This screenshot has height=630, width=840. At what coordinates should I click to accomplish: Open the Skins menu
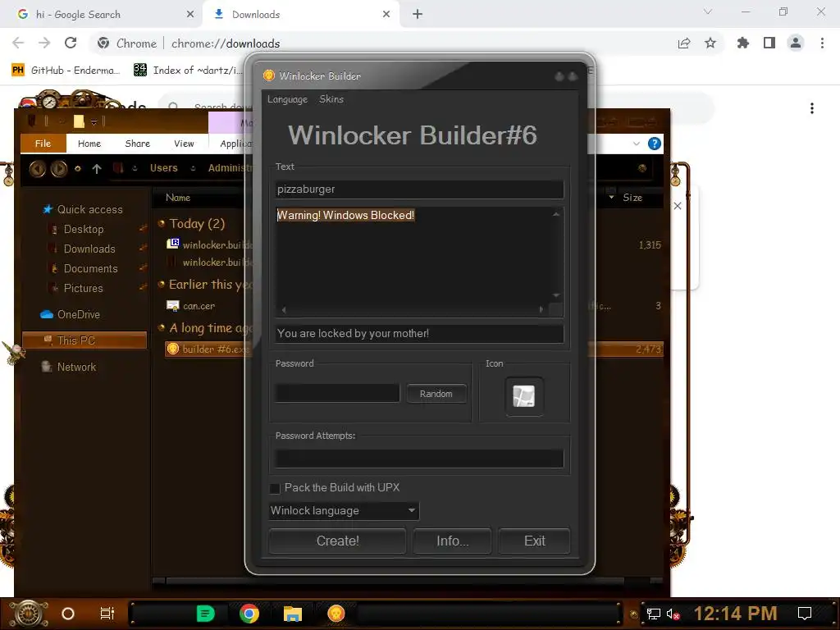pyautogui.click(x=331, y=99)
